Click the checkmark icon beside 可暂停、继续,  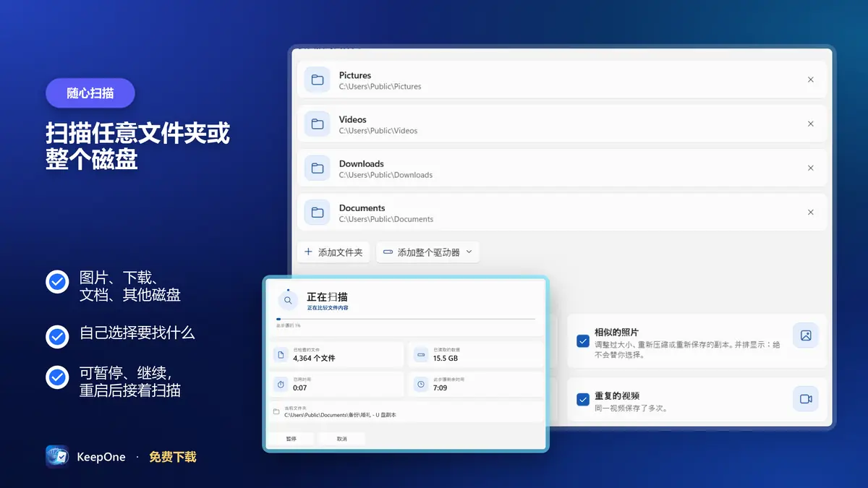[x=57, y=377]
